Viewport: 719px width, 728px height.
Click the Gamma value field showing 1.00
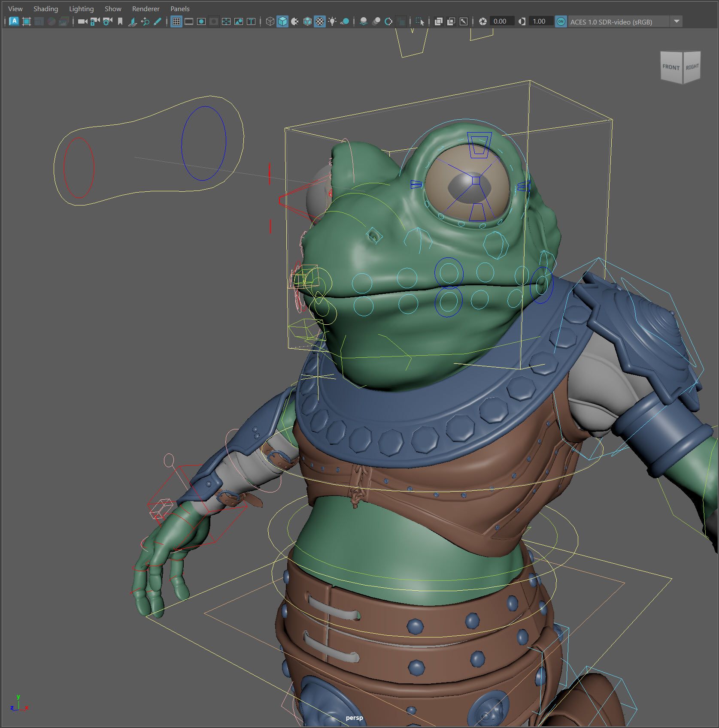click(x=541, y=21)
